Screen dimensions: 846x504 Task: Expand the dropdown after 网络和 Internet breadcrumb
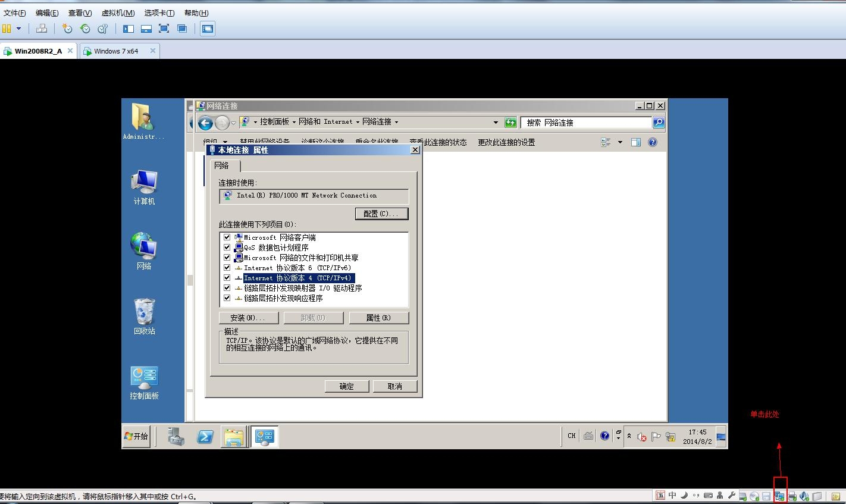pyautogui.click(x=358, y=122)
